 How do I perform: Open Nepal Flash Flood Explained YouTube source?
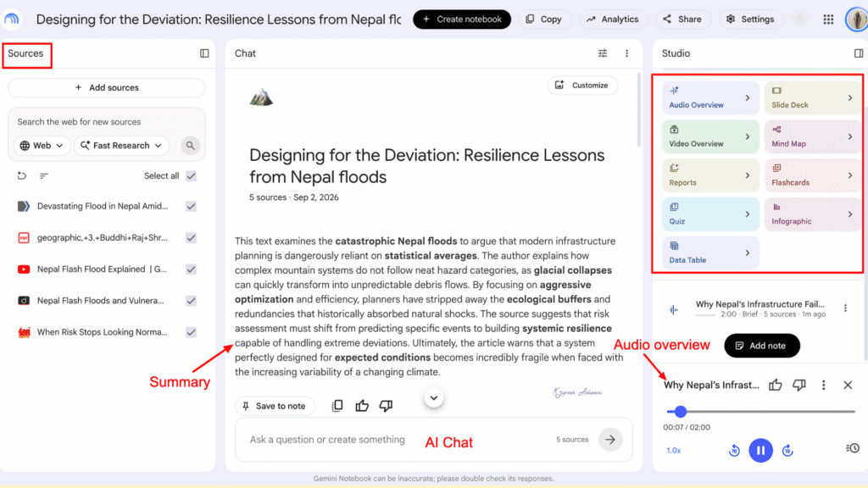click(x=103, y=269)
